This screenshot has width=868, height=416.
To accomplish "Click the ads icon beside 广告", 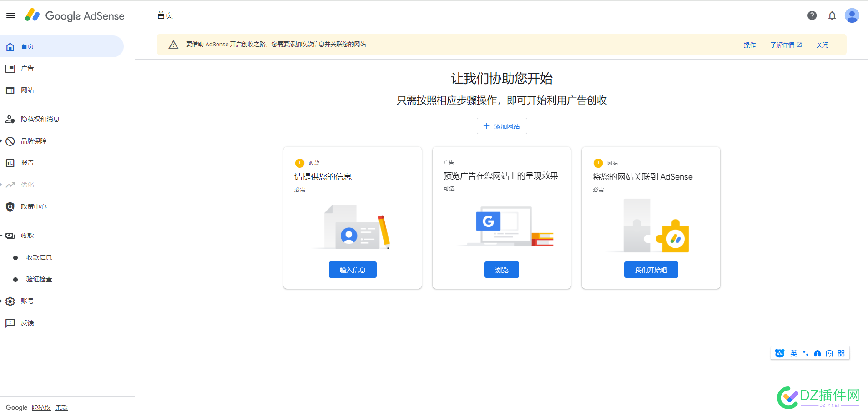I will [10, 68].
